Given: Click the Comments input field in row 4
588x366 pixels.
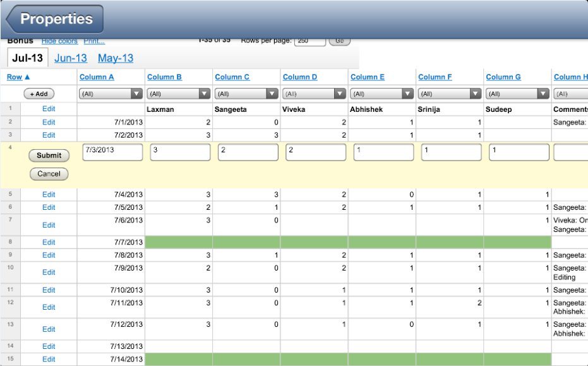Looking at the screenshot, I should (571, 152).
